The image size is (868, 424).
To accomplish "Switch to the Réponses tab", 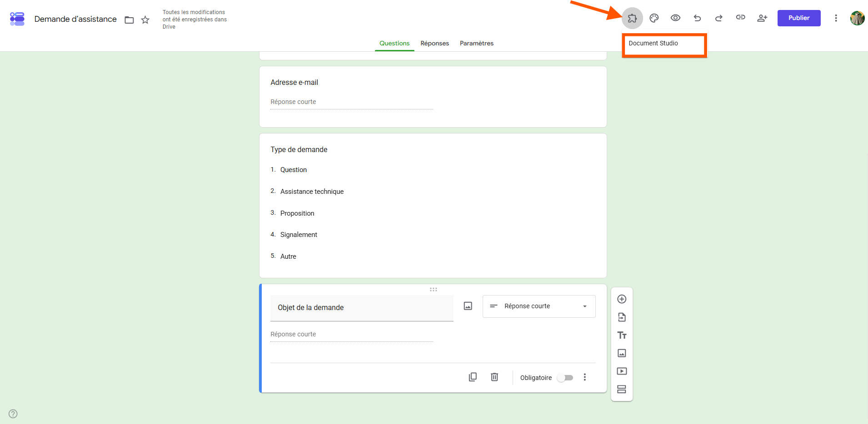I will click(434, 44).
